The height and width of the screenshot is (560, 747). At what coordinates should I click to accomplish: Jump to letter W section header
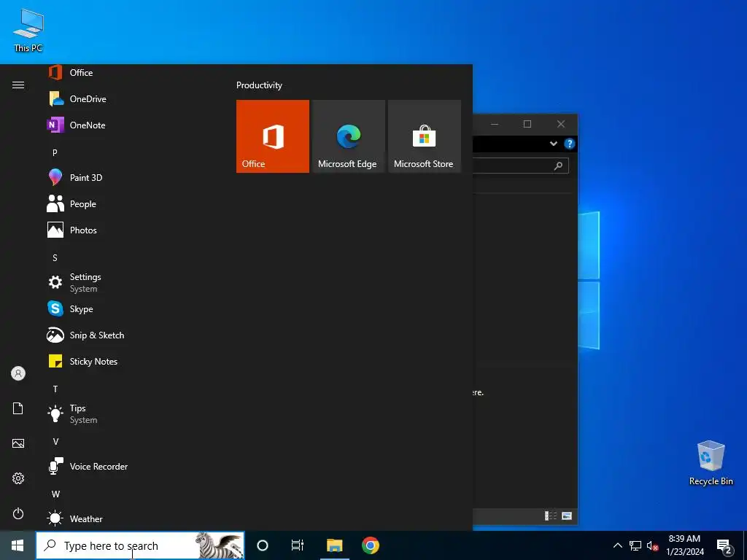[55, 494]
